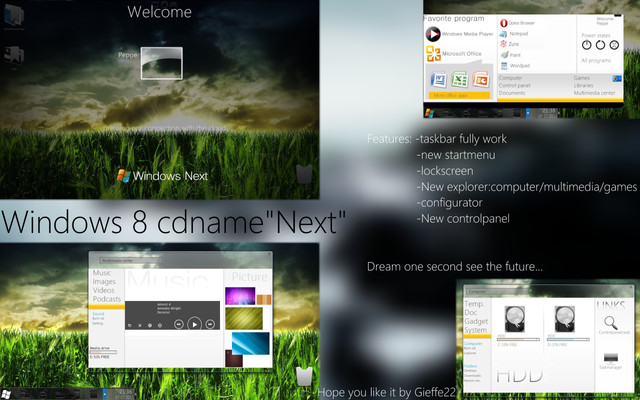640x400 pixels.
Task: Open Multimedia center in the start menu
Action: point(594,93)
